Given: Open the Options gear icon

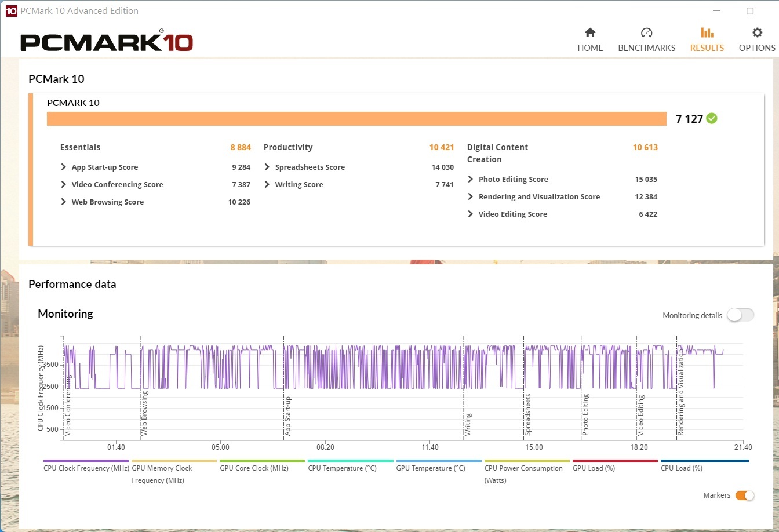Looking at the screenshot, I should point(757,32).
